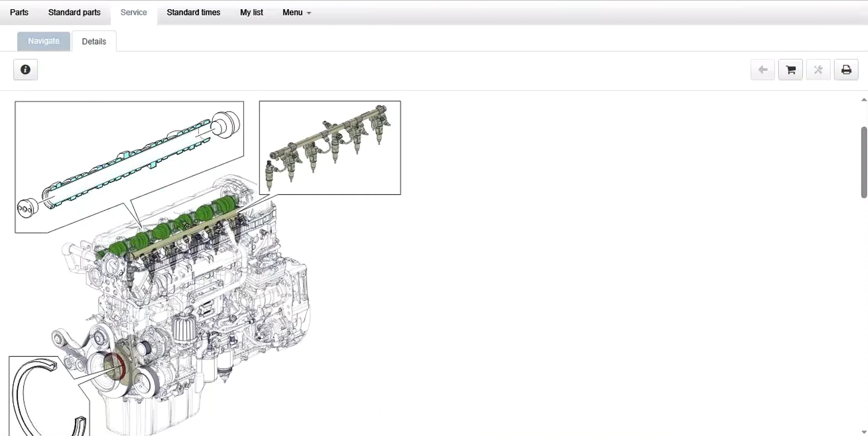Click the information icon button

click(x=25, y=70)
